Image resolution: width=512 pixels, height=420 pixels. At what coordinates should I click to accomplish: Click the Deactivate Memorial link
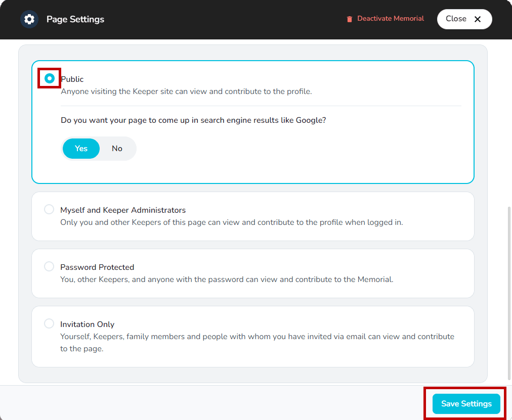click(x=390, y=18)
